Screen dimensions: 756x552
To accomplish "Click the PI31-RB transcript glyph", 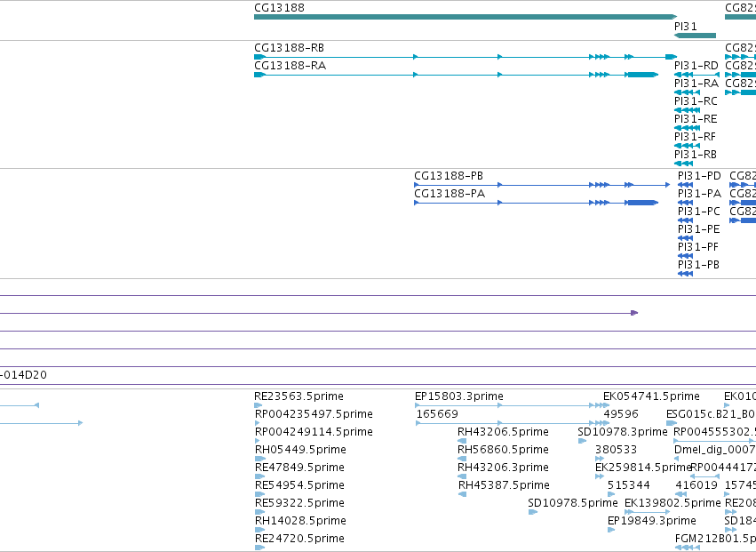I will (683, 164).
